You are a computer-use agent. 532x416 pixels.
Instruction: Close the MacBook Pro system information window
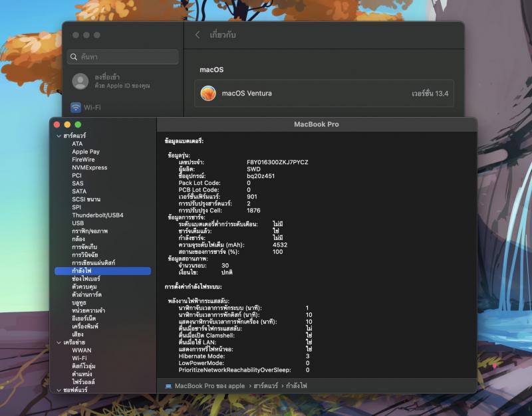point(57,124)
